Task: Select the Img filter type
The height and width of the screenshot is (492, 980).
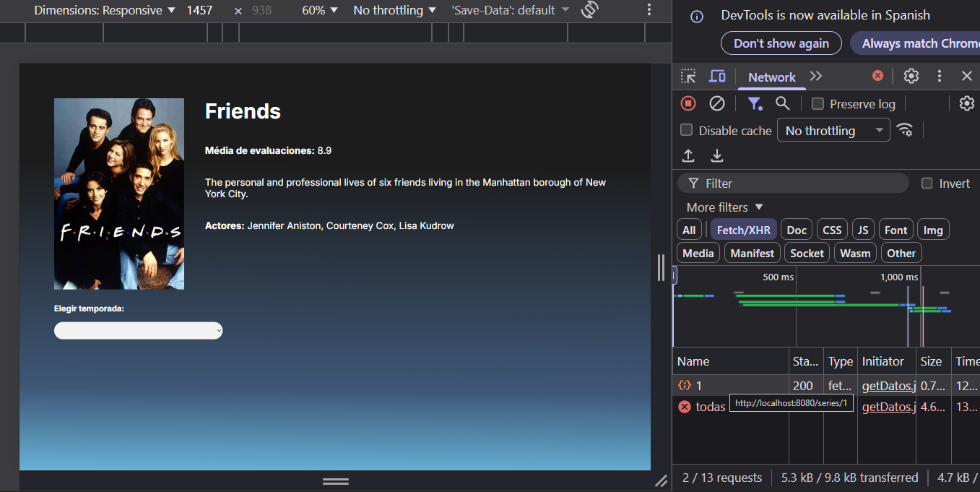Action: pyautogui.click(x=933, y=230)
